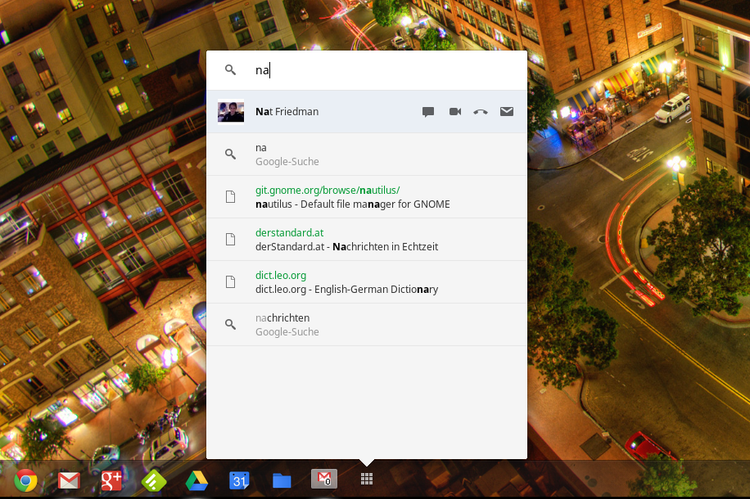This screenshot has width=750, height=499.
Task: Send email to Nat Friedman via envelope icon
Action: tap(507, 112)
